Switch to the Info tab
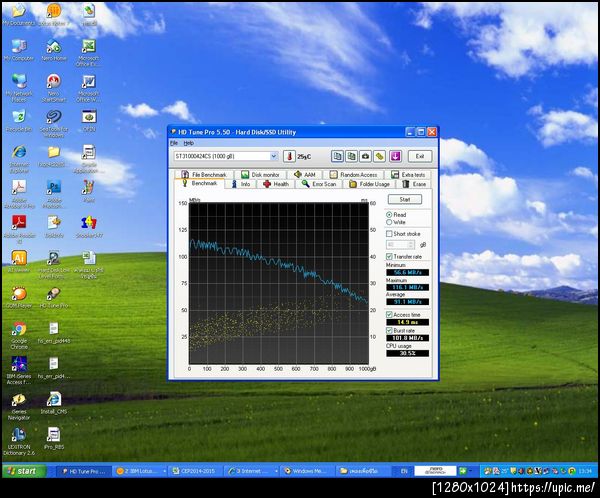This screenshot has height=498, width=600. click(x=241, y=184)
